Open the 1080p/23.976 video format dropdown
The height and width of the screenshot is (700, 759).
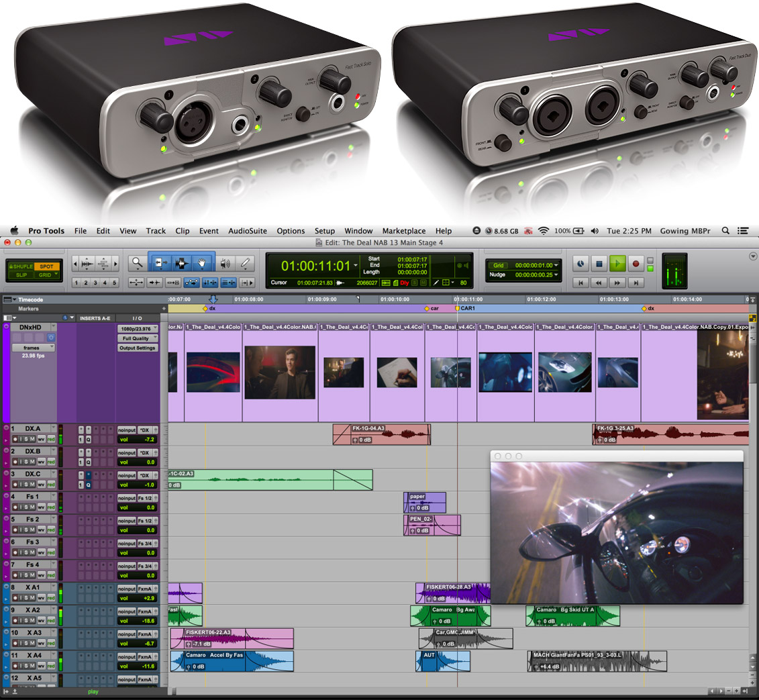[x=138, y=328]
